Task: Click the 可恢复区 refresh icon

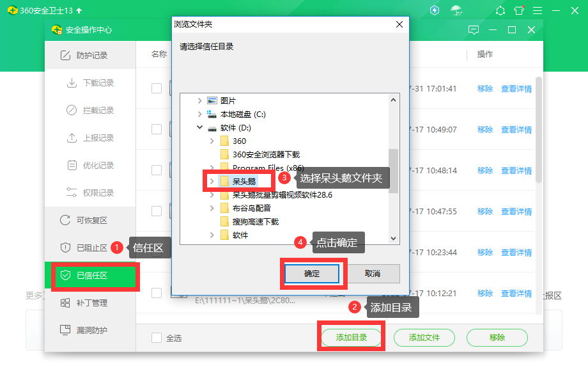Action: click(65, 220)
